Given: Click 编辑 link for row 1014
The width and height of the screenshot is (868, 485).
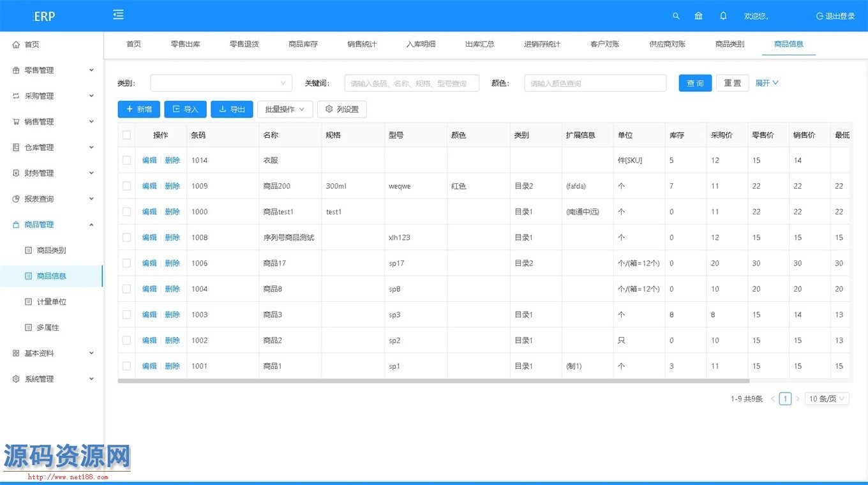Looking at the screenshot, I should tap(149, 160).
